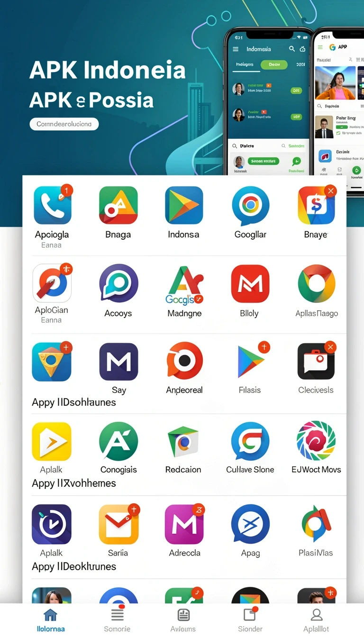Open the Filasis play store app icon
This screenshot has height=637, width=364.
click(251, 362)
